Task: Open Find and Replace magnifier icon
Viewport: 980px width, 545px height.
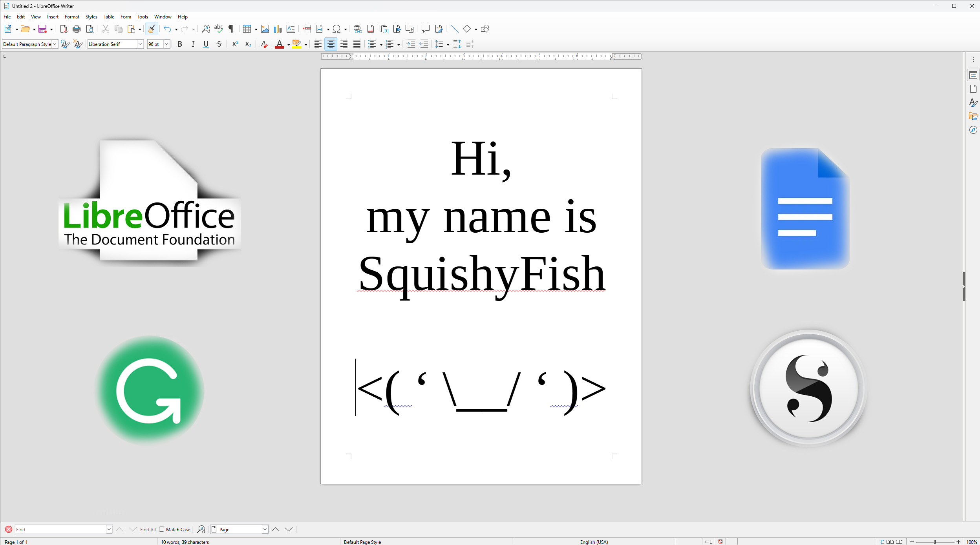Action: [206, 29]
